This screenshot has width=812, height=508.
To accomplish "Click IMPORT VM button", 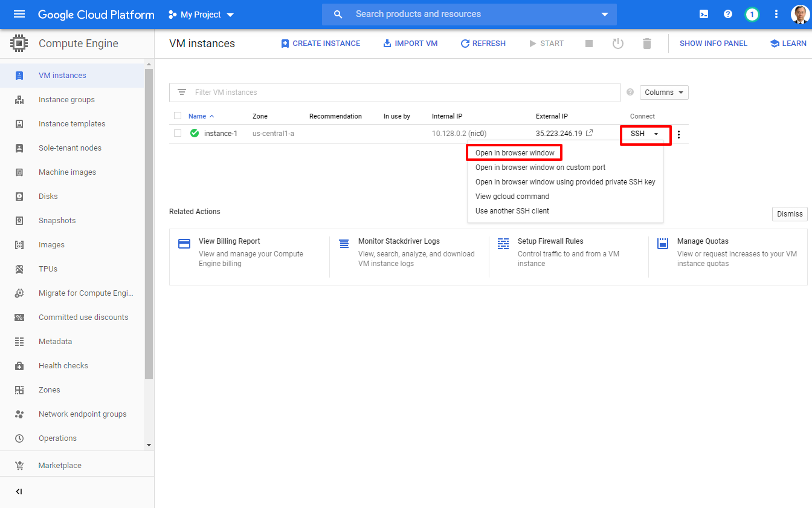I will 410,44.
